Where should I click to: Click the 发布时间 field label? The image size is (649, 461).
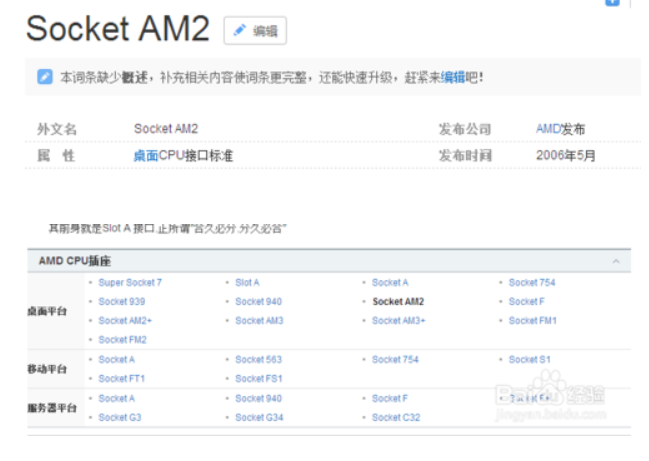point(465,156)
